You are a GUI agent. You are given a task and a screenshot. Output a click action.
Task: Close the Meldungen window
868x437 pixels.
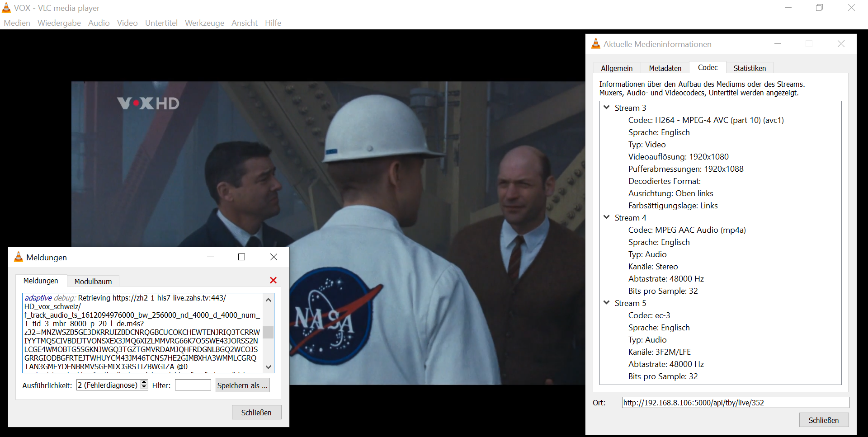[x=274, y=257]
